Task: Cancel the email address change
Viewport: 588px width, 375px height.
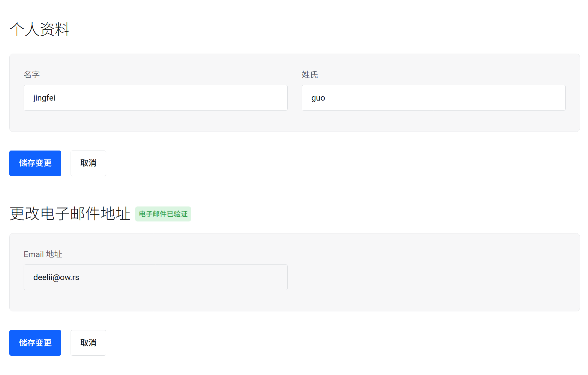Action: coord(88,343)
